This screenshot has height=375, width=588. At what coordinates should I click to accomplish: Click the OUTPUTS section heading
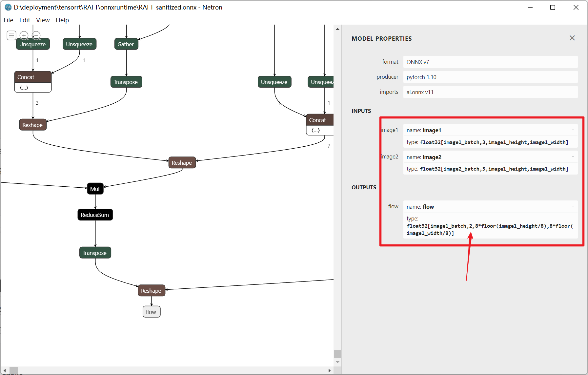364,187
